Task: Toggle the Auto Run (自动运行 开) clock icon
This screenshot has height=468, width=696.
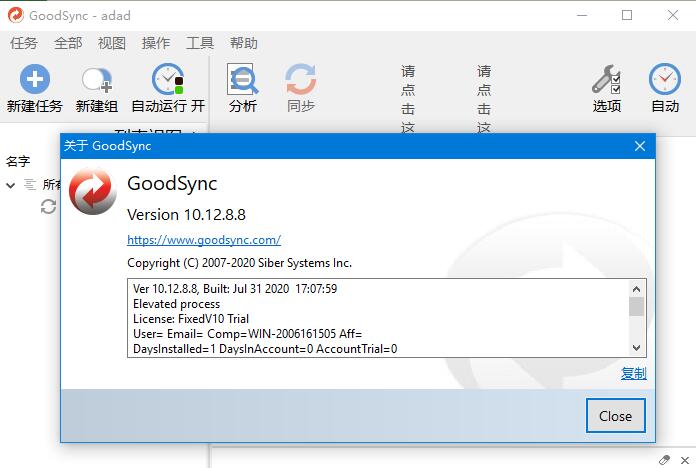Action: (168, 79)
